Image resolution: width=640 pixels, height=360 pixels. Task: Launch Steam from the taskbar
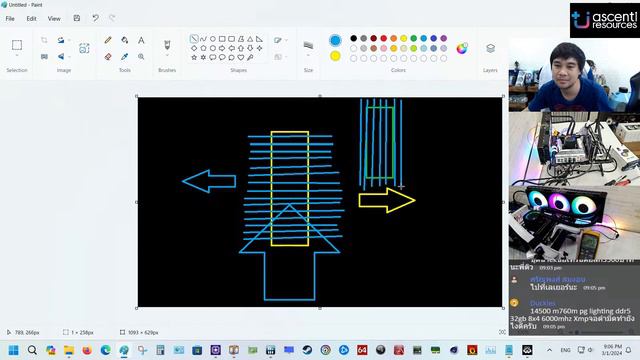point(307,350)
